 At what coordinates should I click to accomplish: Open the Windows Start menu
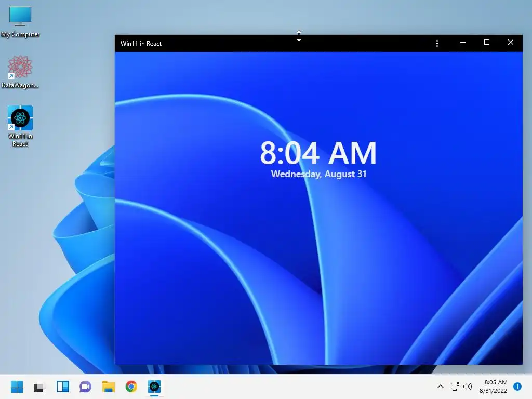click(x=17, y=387)
